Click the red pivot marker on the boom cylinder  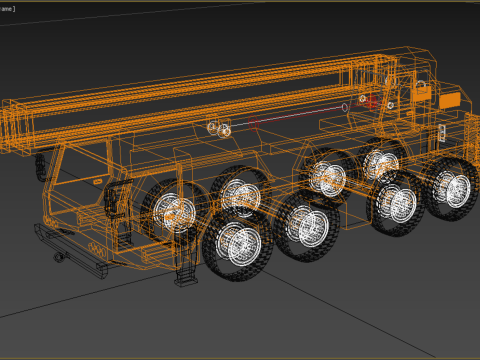point(372,102)
